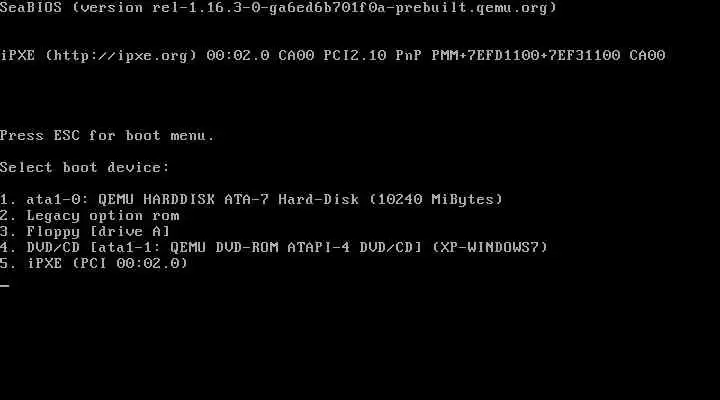The width and height of the screenshot is (720, 400).
Task: Select the iPXE PCI 00:02.0 entry
Action: click(x=94, y=263)
